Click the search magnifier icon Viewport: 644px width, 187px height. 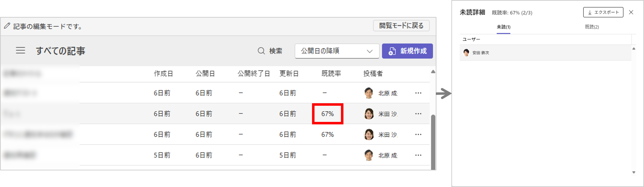tap(261, 51)
